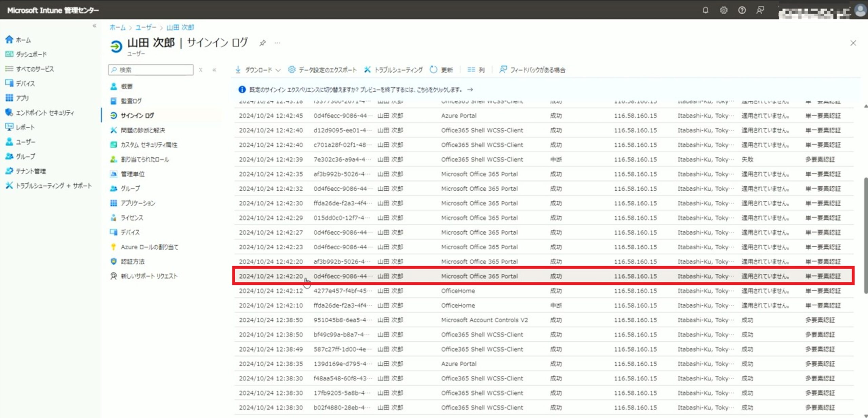Open the Microsoft Account Controls V2 row
This screenshot has height=418, width=868.
[544, 320]
